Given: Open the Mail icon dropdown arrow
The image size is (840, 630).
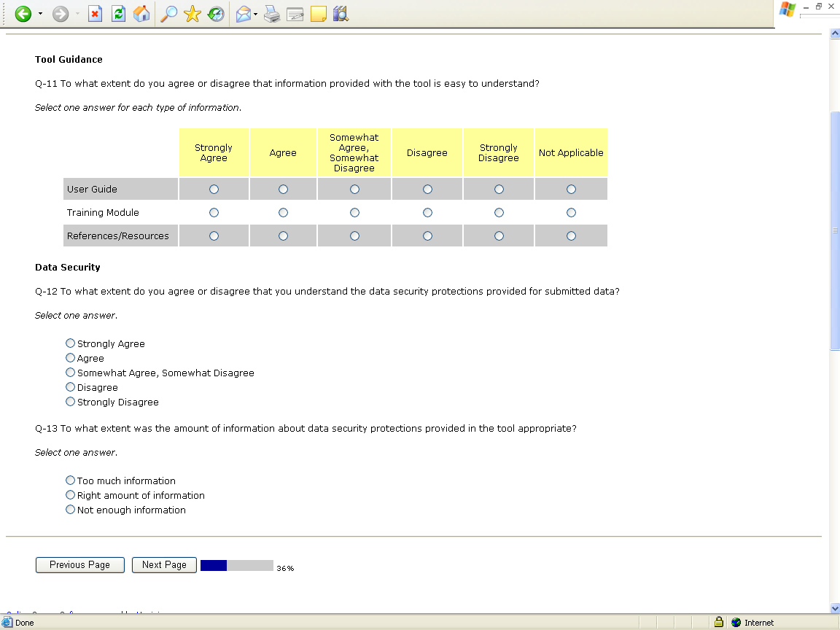Looking at the screenshot, I should click(x=256, y=14).
